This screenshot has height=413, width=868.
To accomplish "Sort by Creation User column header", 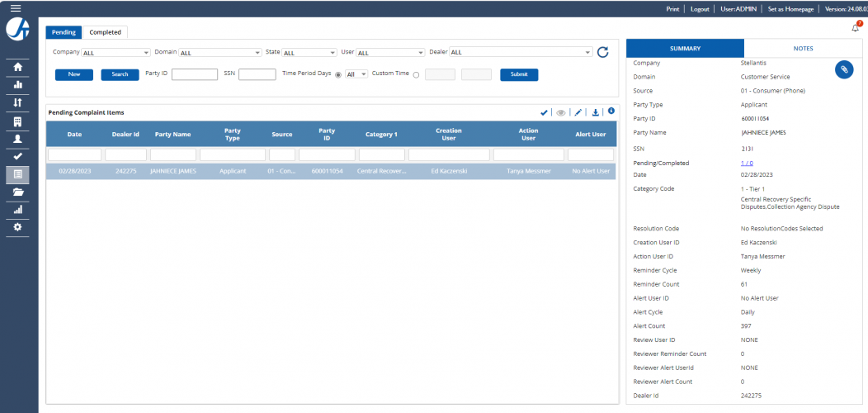I will click(x=449, y=134).
